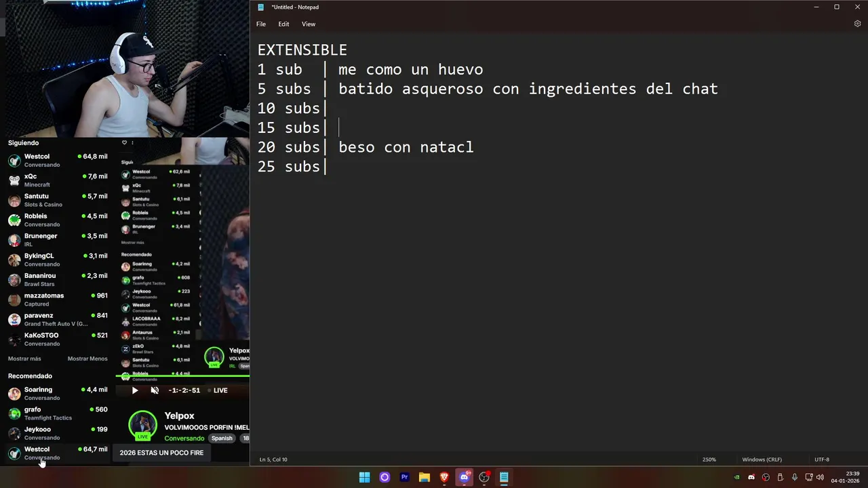The width and height of the screenshot is (868, 488).
Task: Click the Discord icon in system tray
Action: (x=751, y=477)
